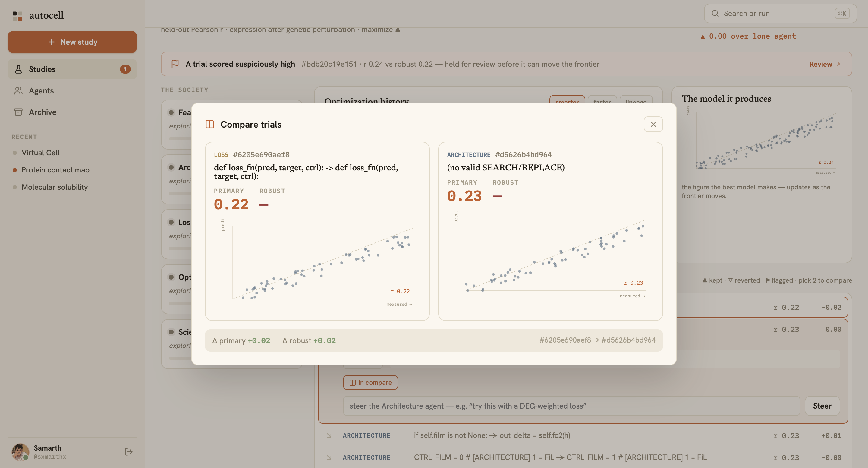
Task: Expand the self.film ARCHITECTURE trial row
Action: click(585, 435)
